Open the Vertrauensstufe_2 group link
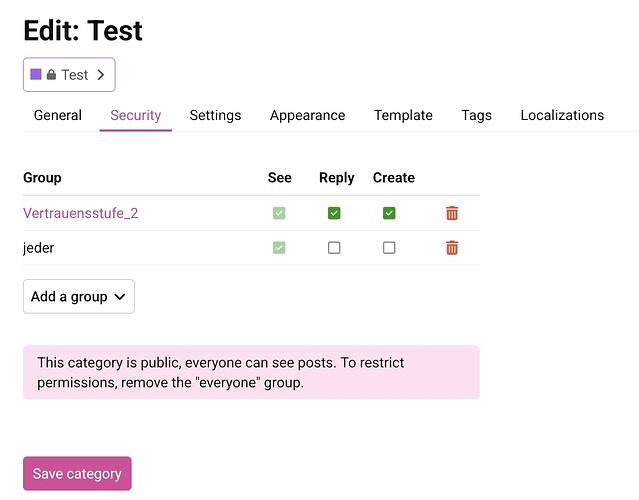This screenshot has width=639, height=500. (x=81, y=213)
